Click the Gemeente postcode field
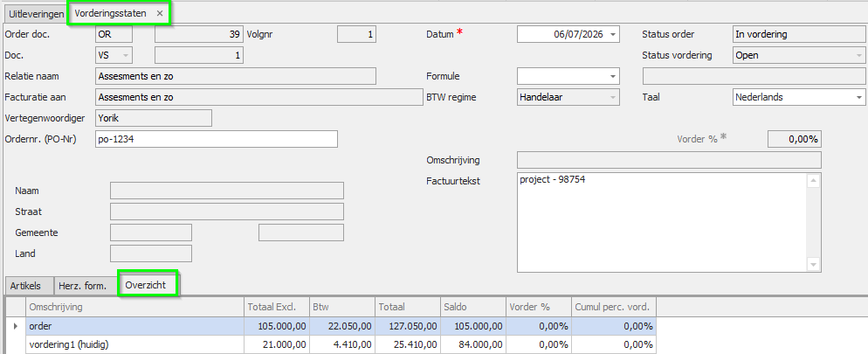This screenshot has height=354, width=868. (151, 233)
